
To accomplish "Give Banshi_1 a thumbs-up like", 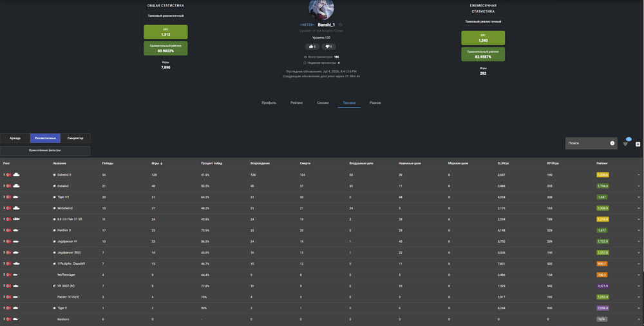I will [312, 46].
